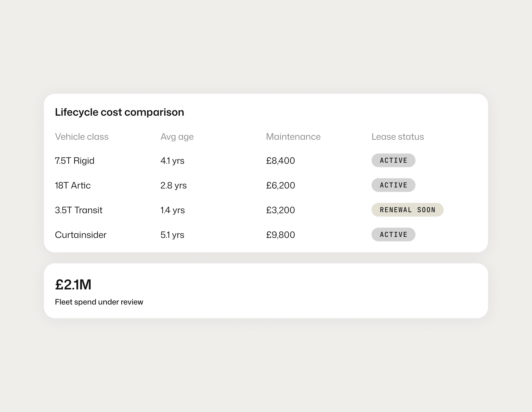The image size is (532, 412).
Task: Sort by the Vehicle class column
Action: 82,137
